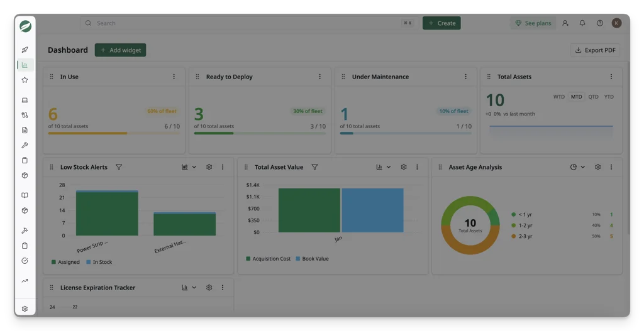
Task: Click the notifications bell icon
Action: 582,23
